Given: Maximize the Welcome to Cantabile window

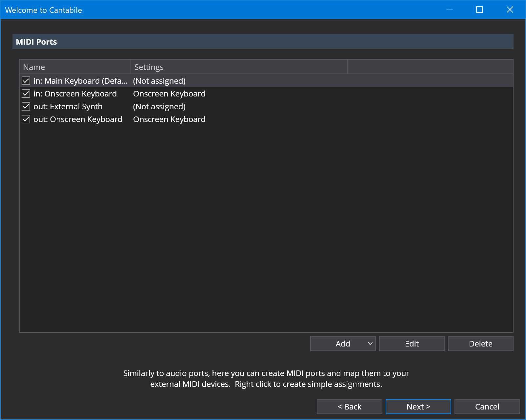Looking at the screenshot, I should [479, 10].
